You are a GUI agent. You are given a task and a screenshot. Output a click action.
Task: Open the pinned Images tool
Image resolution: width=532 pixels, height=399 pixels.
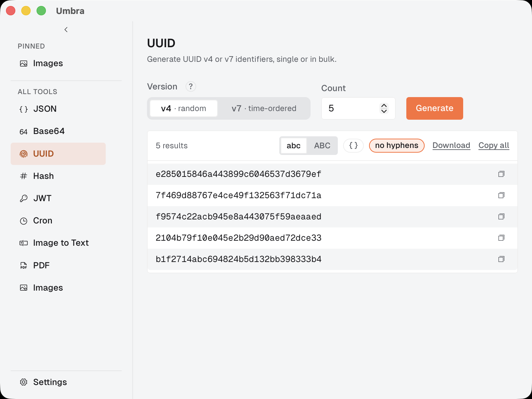click(58, 64)
